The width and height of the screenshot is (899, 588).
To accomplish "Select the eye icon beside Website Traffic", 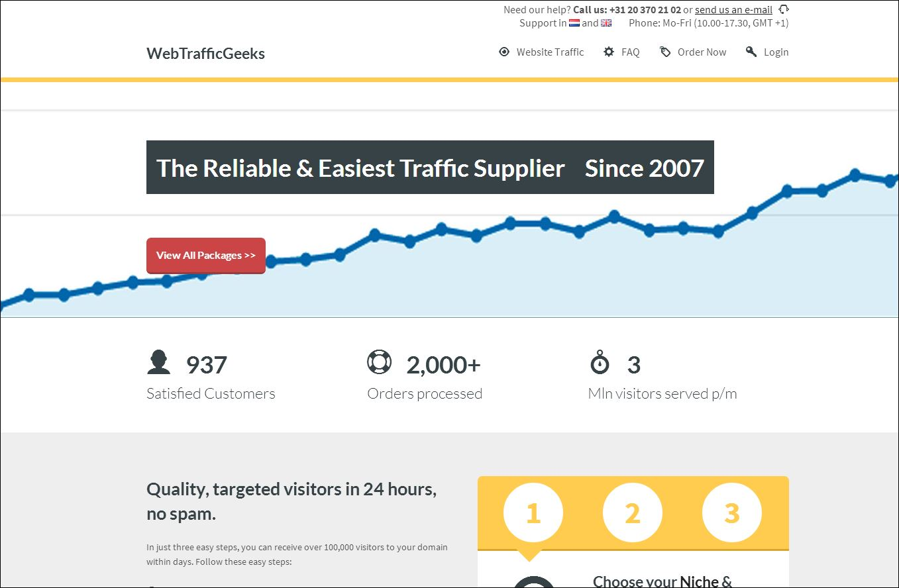I will click(x=504, y=52).
